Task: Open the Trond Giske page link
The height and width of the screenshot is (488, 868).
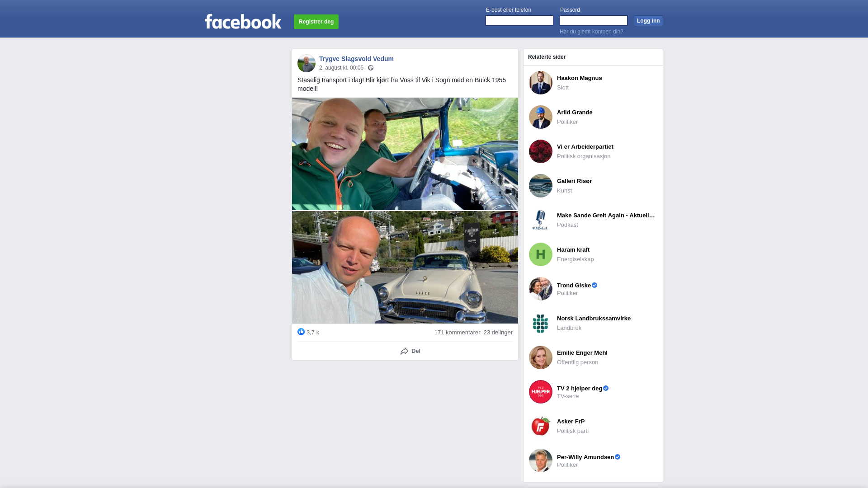Action: 574,286
